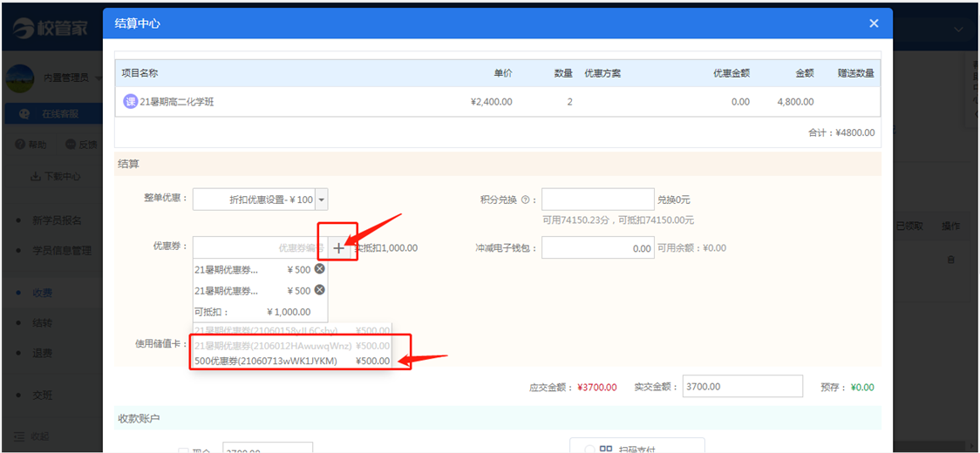
Task: Open 退费 in the sidebar
Action: click(x=43, y=353)
